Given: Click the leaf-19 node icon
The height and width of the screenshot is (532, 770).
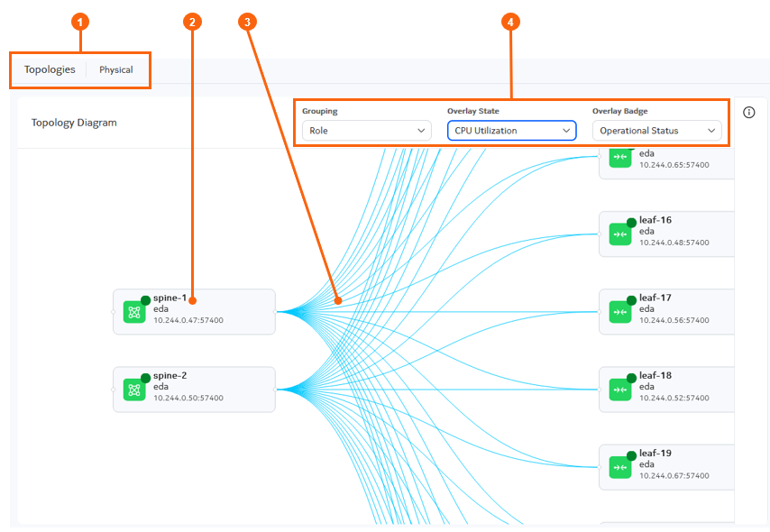Looking at the screenshot, I should coord(620,467).
